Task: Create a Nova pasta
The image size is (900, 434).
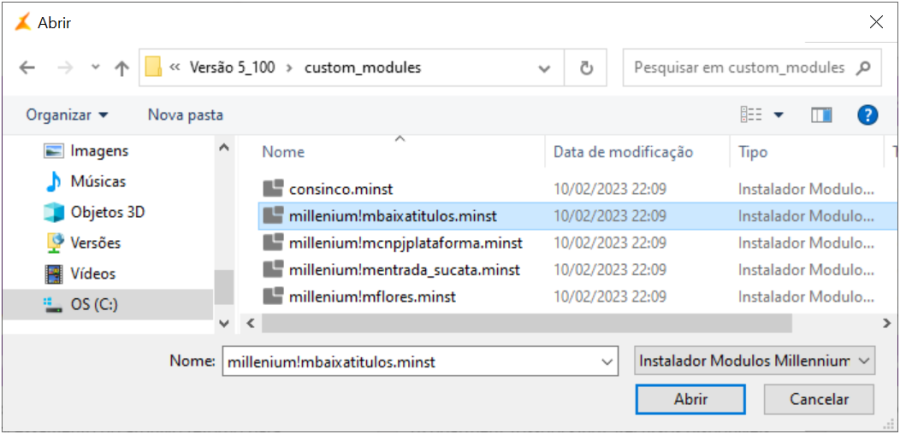Action: 185,115
